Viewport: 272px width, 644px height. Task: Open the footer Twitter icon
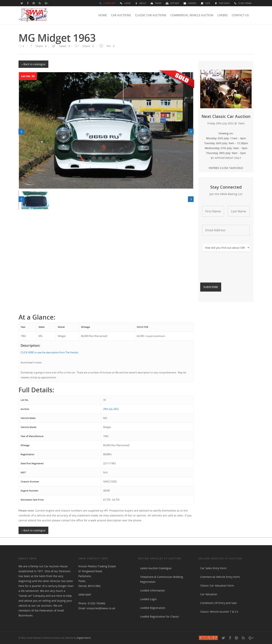[223, 638]
